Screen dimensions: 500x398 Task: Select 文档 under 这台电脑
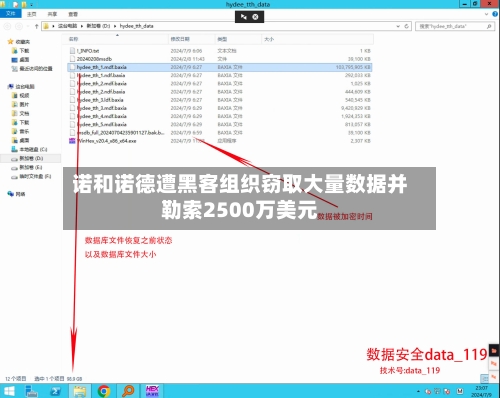24,113
